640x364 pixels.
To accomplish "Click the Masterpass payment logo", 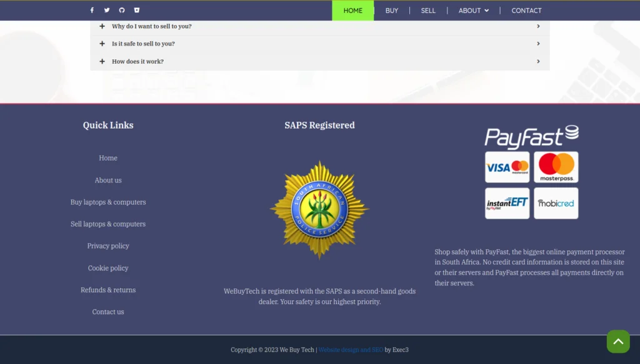I will coord(556,167).
